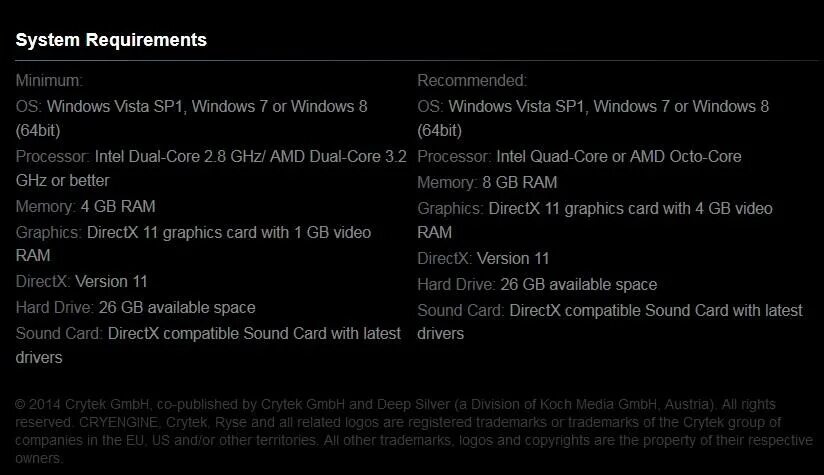
Task: Click the 4 GB RAM memory line
Action: [85, 206]
